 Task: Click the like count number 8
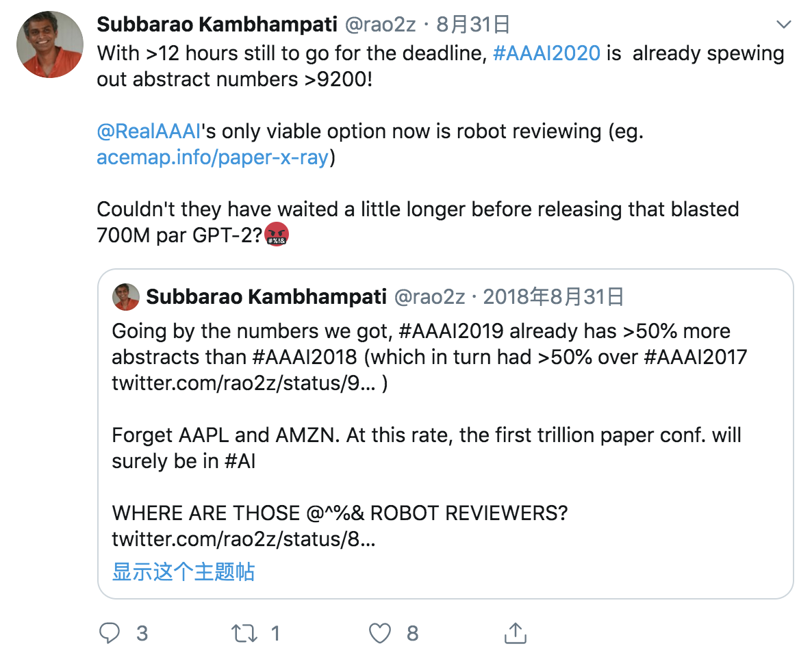tap(411, 633)
